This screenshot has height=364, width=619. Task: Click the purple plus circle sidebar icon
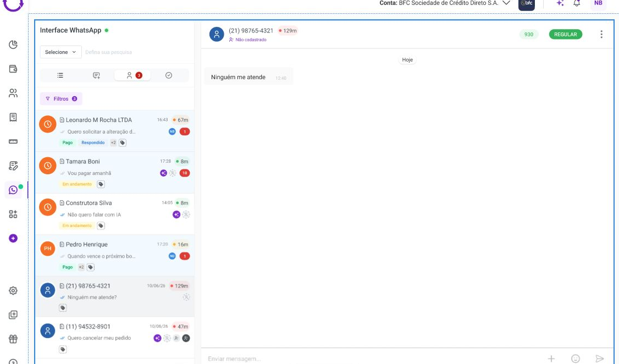tap(13, 239)
